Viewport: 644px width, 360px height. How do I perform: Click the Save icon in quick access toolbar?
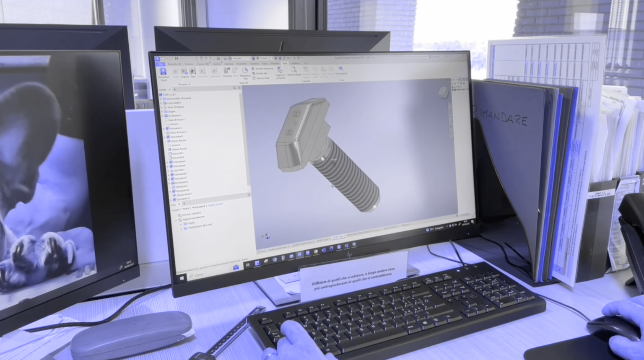pyautogui.click(x=177, y=59)
